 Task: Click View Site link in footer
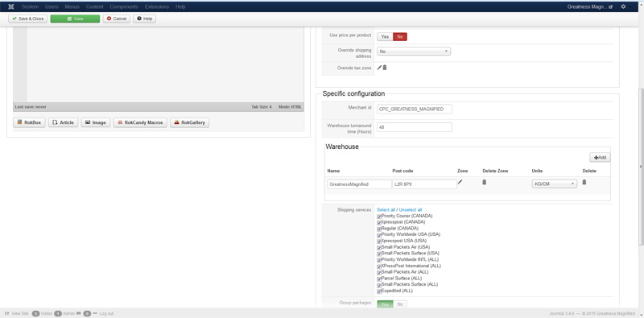[17, 313]
